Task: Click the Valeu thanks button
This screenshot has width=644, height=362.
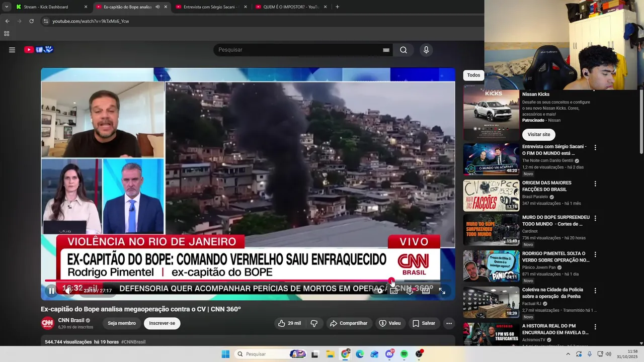Action: tap(390, 323)
